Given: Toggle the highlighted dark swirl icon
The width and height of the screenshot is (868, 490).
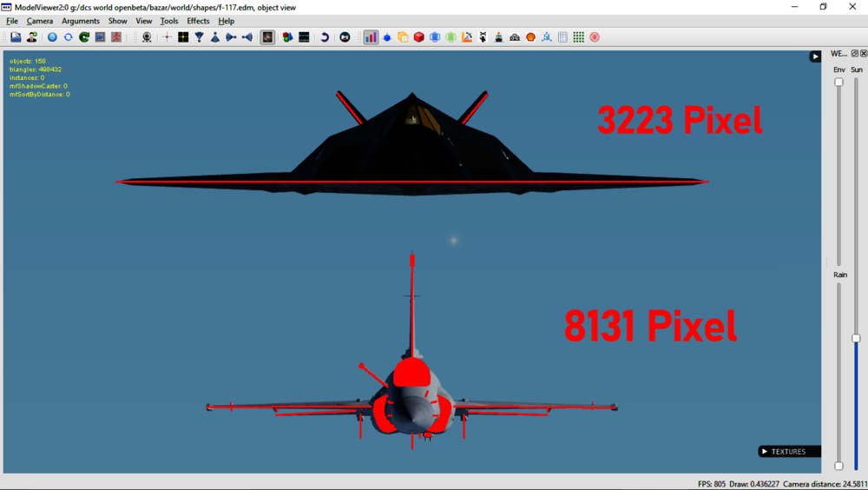Looking at the screenshot, I should 267,37.
